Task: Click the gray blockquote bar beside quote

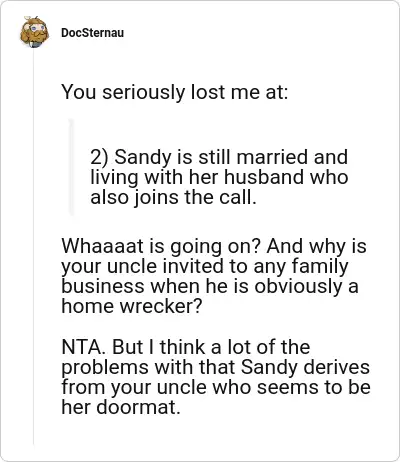Action: pos(71,167)
